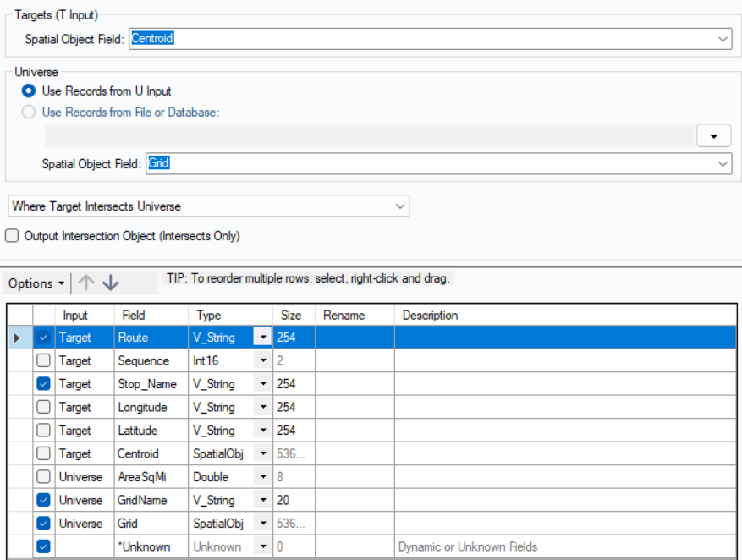Select Use Records from File or Database

[29, 113]
